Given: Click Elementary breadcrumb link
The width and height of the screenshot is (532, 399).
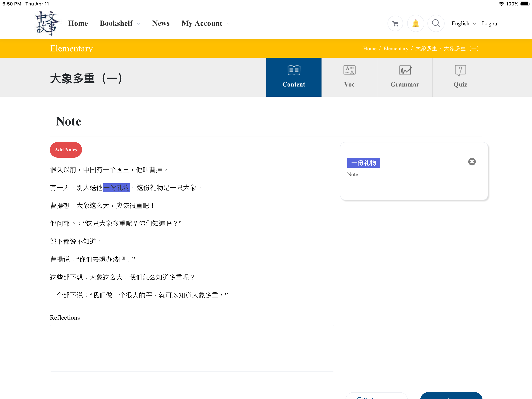Looking at the screenshot, I should click(x=396, y=48).
